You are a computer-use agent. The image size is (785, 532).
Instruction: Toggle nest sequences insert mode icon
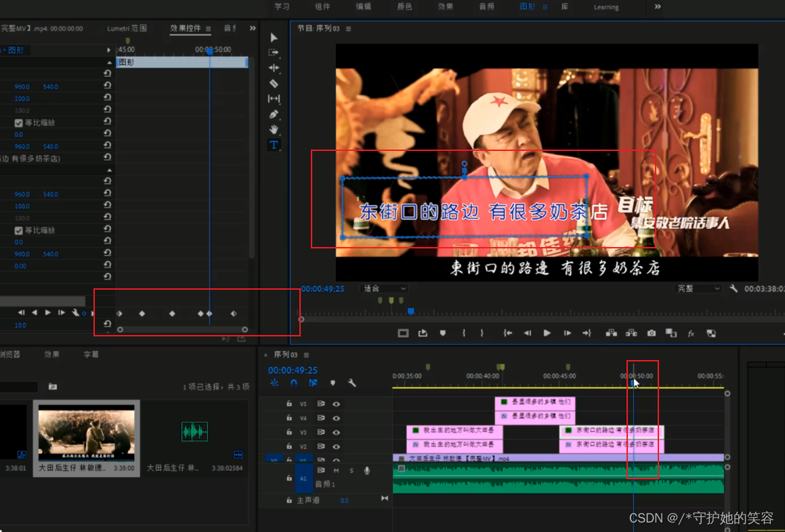(x=274, y=383)
